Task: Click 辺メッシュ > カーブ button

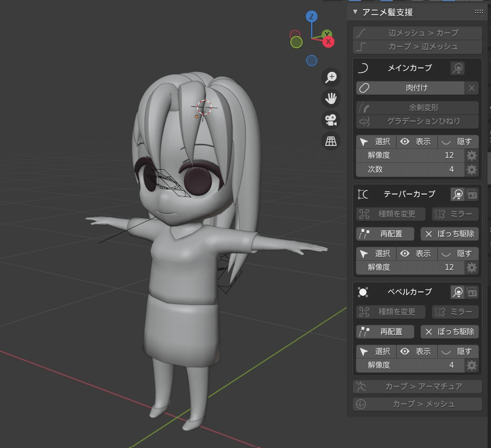Action: click(x=417, y=33)
